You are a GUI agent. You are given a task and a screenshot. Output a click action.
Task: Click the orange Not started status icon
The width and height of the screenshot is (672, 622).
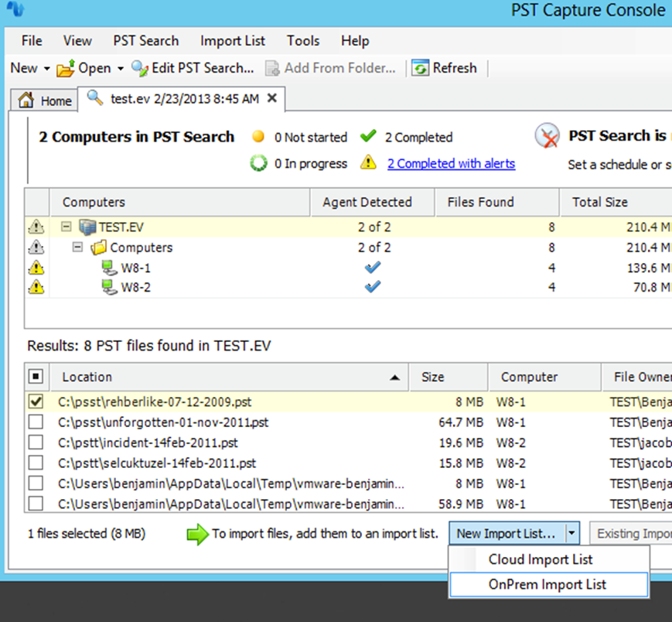(x=258, y=136)
